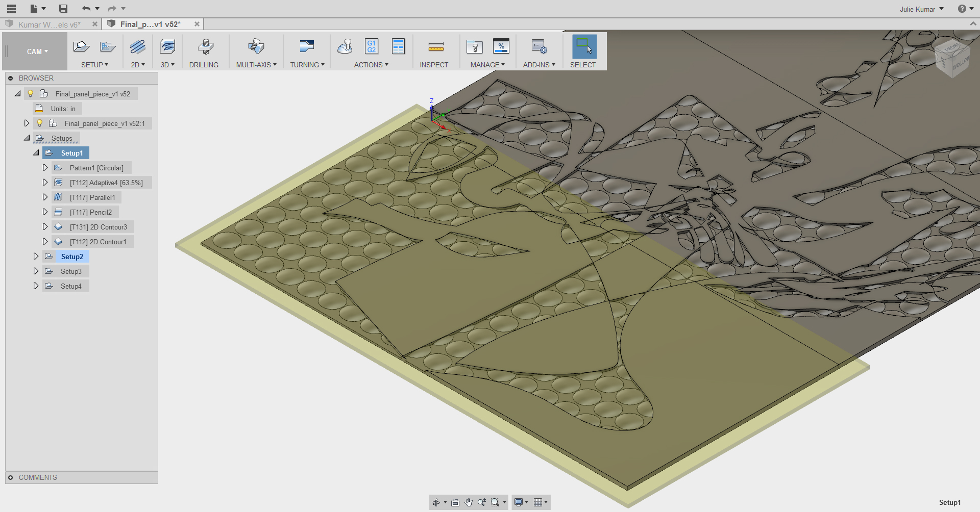The image size is (980, 512).
Task: Open the Tool Library icon
Action: (x=475, y=47)
